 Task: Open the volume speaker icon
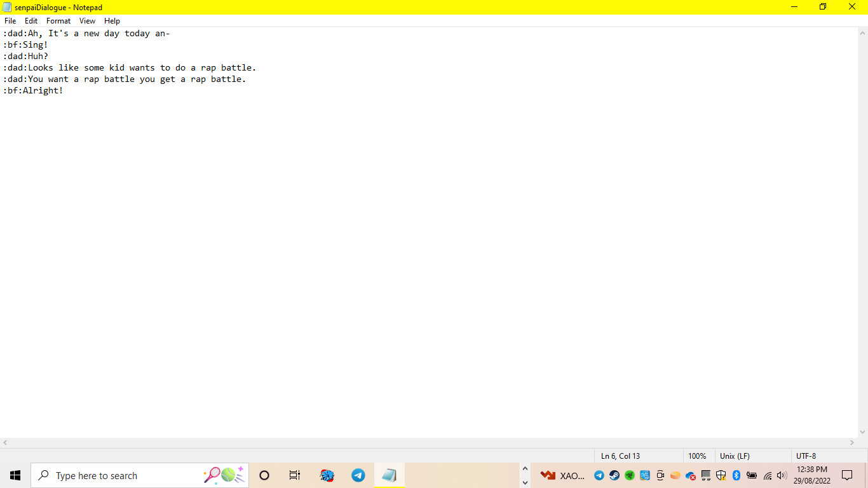(x=782, y=475)
